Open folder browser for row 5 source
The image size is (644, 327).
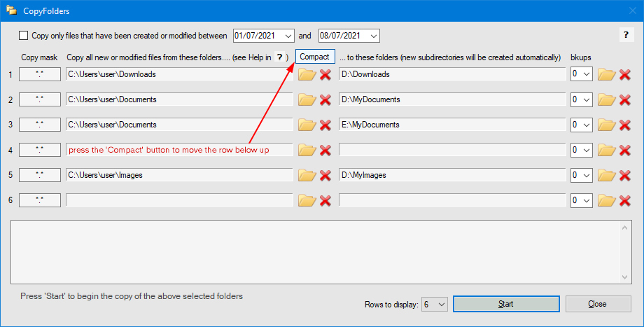pyautogui.click(x=307, y=175)
